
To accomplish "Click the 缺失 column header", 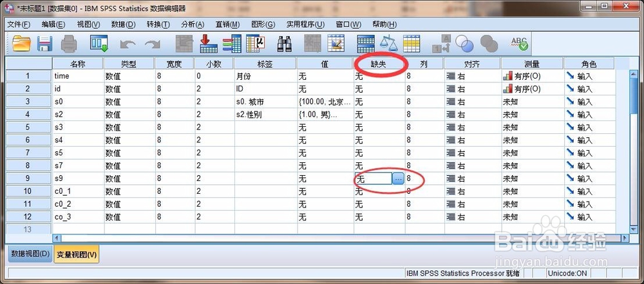I will [x=379, y=64].
